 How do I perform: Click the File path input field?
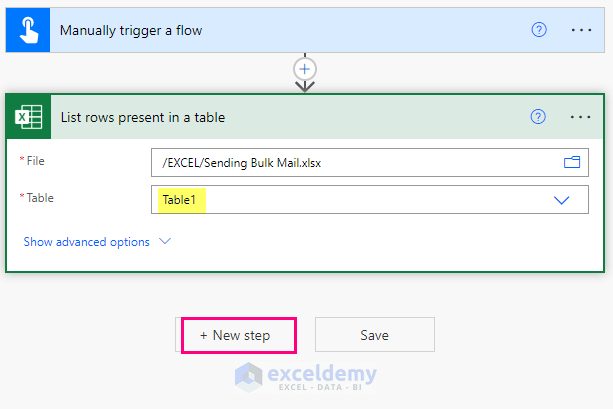pos(350,162)
